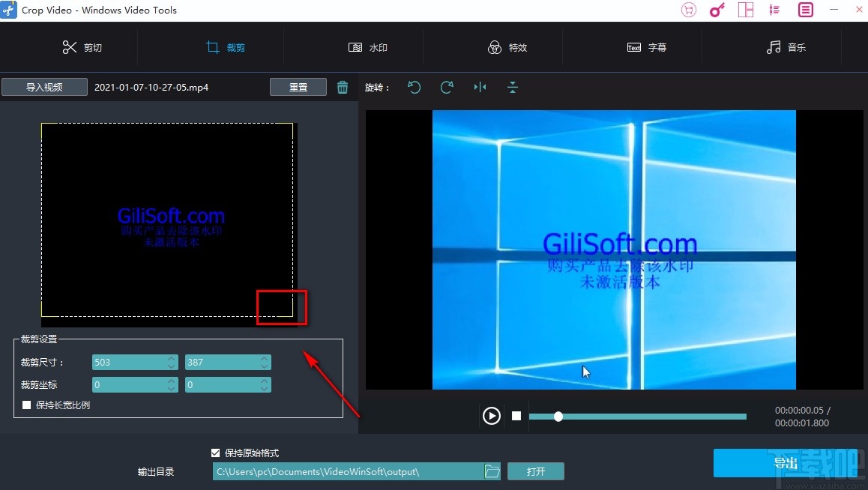Screen dimensions: 868x490
Task: Open the shopping cart purchase icon
Action: coord(688,10)
